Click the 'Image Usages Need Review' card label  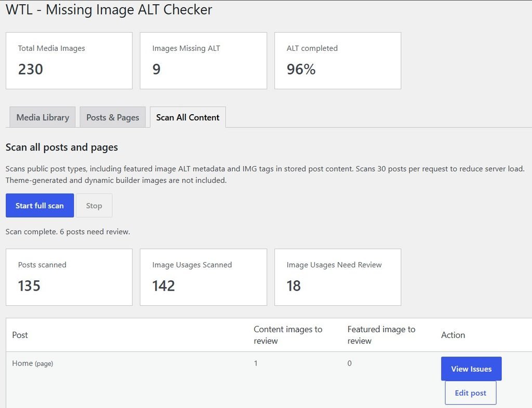[x=334, y=265]
